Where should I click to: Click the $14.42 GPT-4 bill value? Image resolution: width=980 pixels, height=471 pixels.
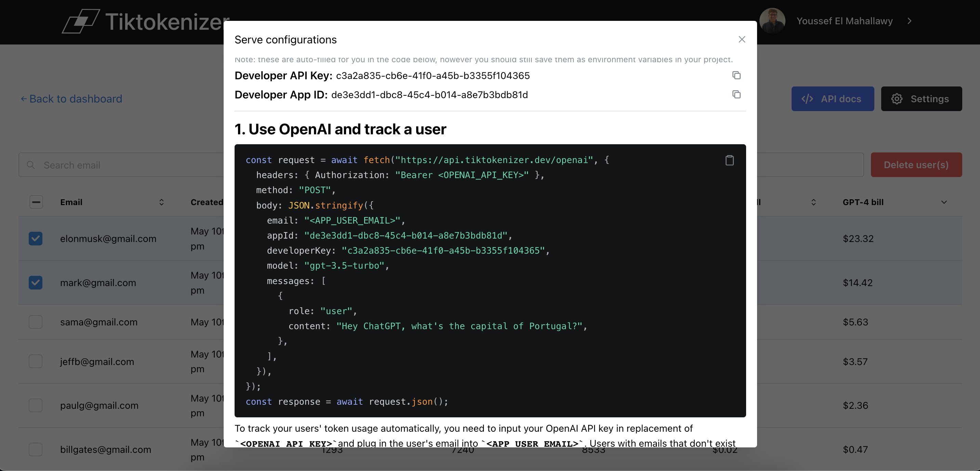(857, 283)
